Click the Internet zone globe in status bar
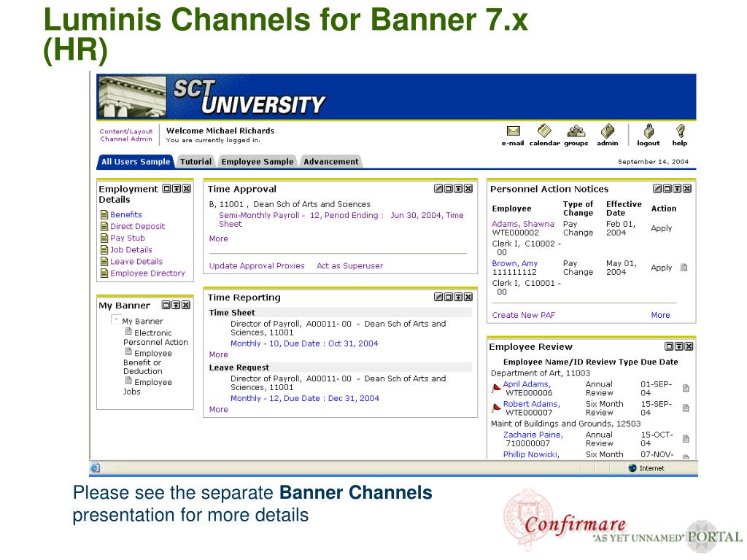Image resolution: width=747 pixels, height=560 pixels. 632,468
